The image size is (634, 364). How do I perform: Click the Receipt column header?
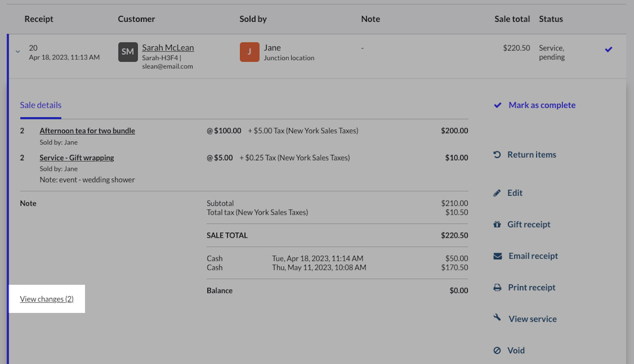[x=39, y=19]
